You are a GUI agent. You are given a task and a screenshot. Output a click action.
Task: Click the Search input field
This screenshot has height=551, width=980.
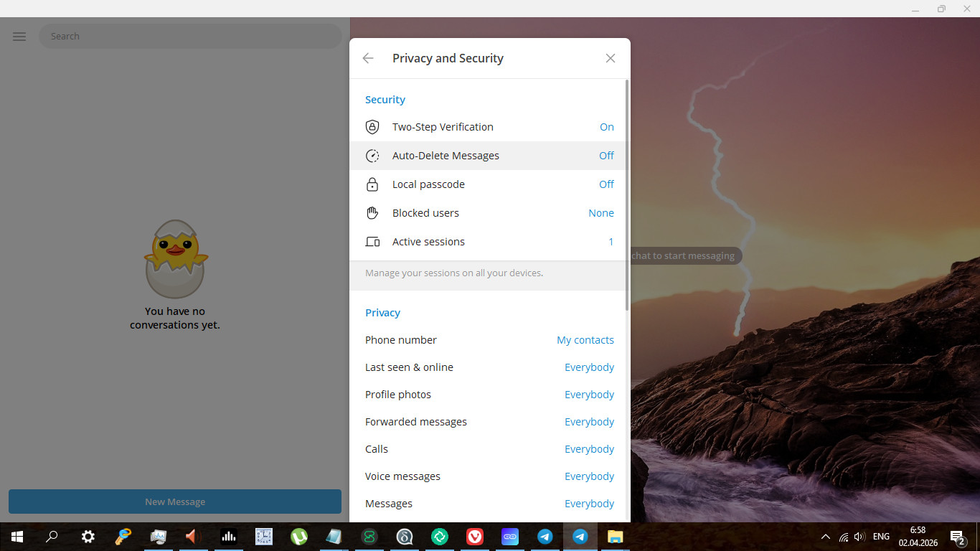(190, 37)
